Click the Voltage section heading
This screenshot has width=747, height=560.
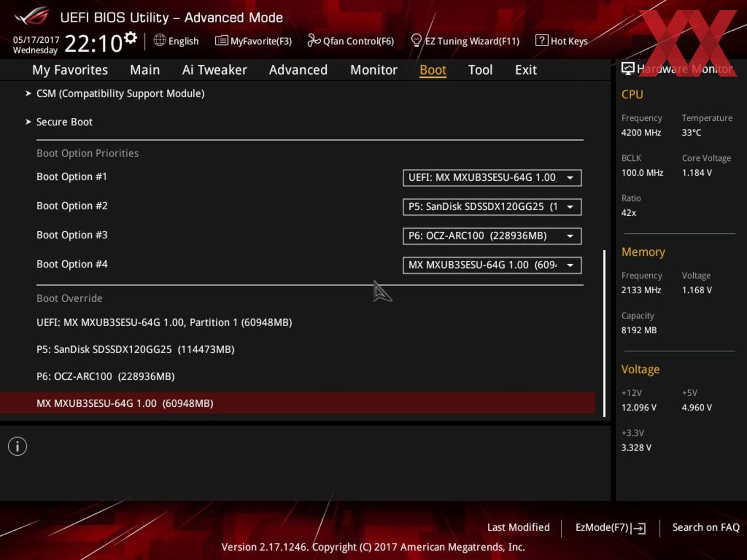coord(640,369)
